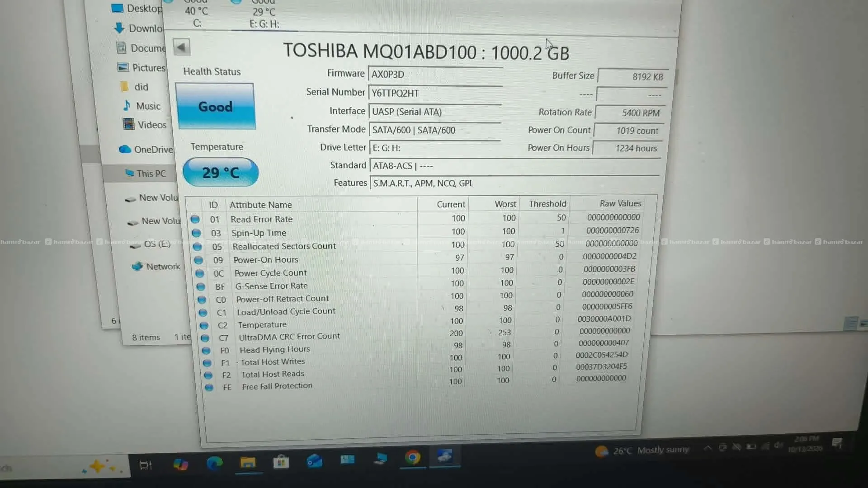Click status dot for UltraDMA CRC Error Count
868x488 pixels.
point(205,338)
